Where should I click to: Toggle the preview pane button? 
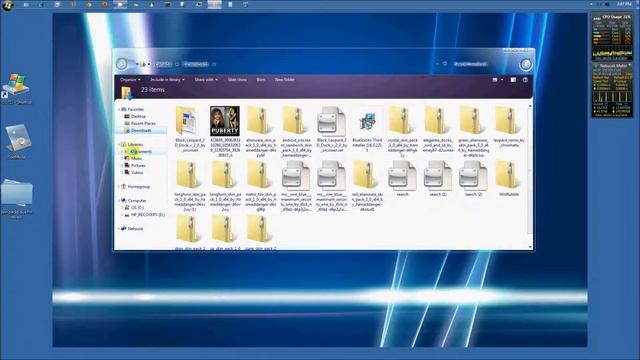pos(513,80)
